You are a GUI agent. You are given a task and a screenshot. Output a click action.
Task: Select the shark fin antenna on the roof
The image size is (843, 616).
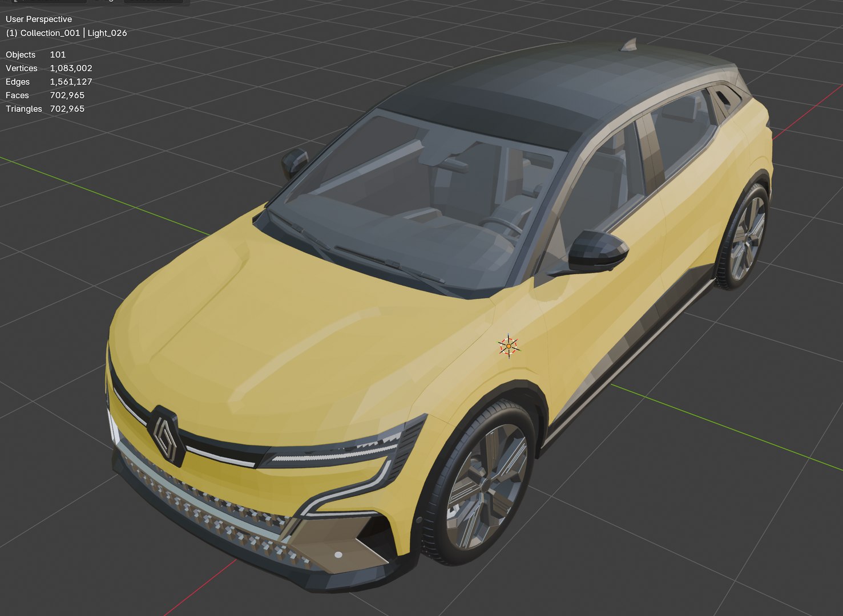pyautogui.click(x=629, y=44)
